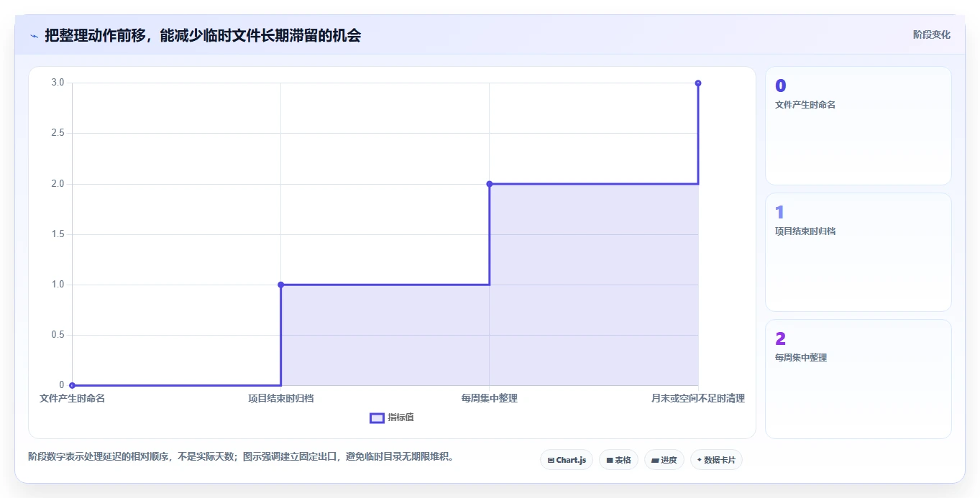Image resolution: width=980 pixels, height=498 pixels.
Task: Click the footnote text about 阶段数字
Action: [x=241, y=457]
